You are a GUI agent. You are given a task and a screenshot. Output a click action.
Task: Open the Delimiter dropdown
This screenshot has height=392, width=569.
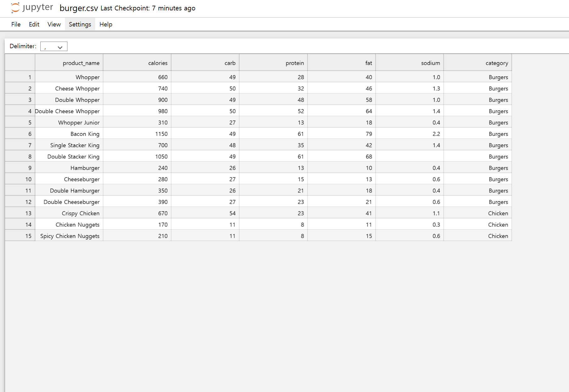pos(54,46)
